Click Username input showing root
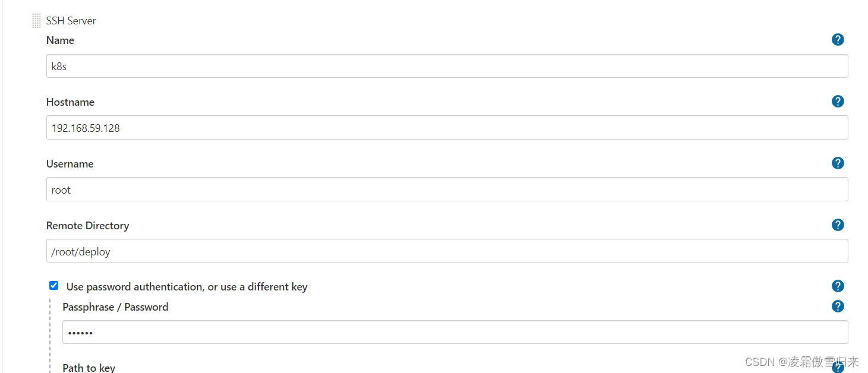Viewport: 868px width, 373px height. click(x=447, y=189)
